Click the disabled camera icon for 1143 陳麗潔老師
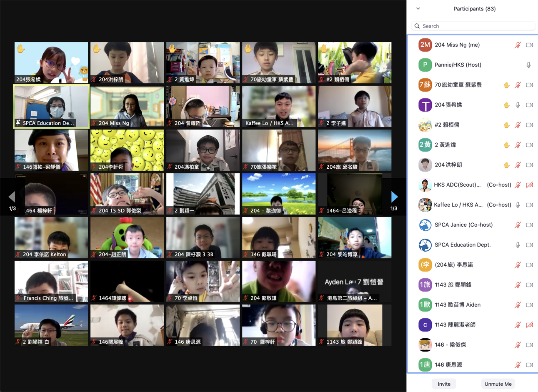The width and height of the screenshot is (538, 392). pos(529,325)
